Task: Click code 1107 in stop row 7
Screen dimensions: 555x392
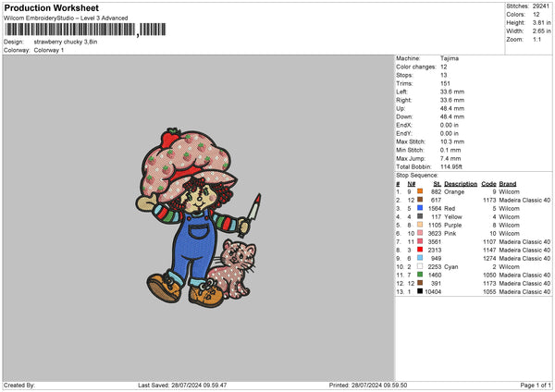Action: tap(489, 242)
